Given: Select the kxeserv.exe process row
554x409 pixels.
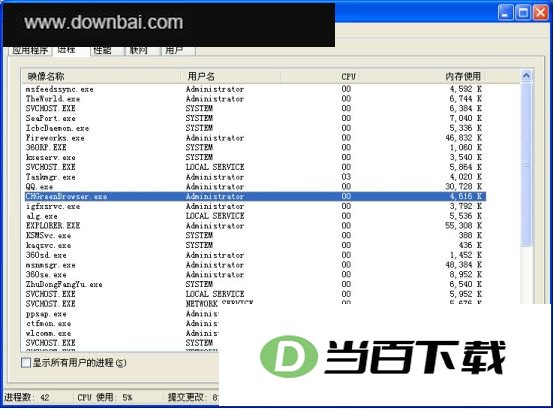Looking at the screenshot, I should pos(255,158).
